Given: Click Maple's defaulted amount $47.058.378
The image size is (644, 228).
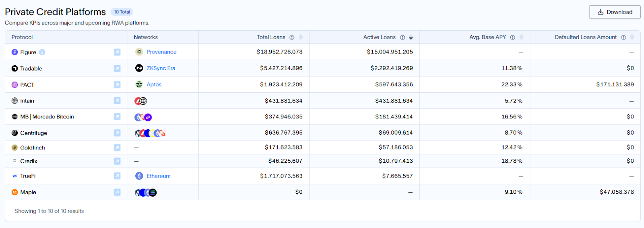Looking at the screenshot, I should pyautogui.click(x=617, y=192).
